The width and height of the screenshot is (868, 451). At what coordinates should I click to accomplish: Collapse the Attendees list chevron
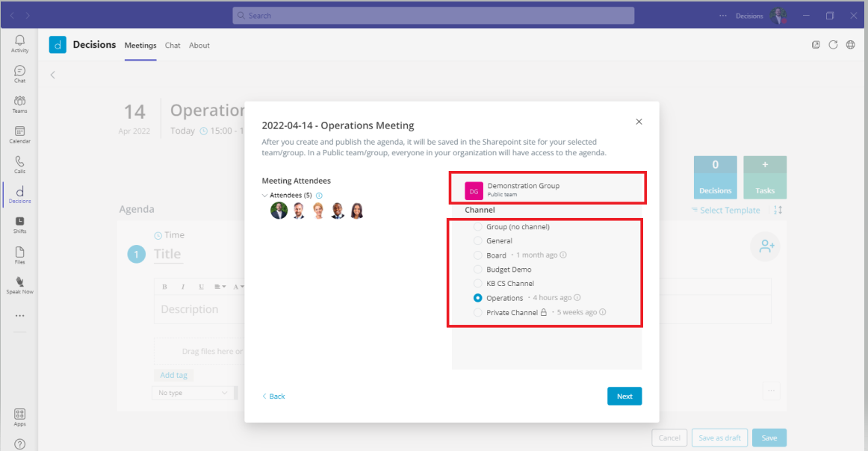coord(264,196)
